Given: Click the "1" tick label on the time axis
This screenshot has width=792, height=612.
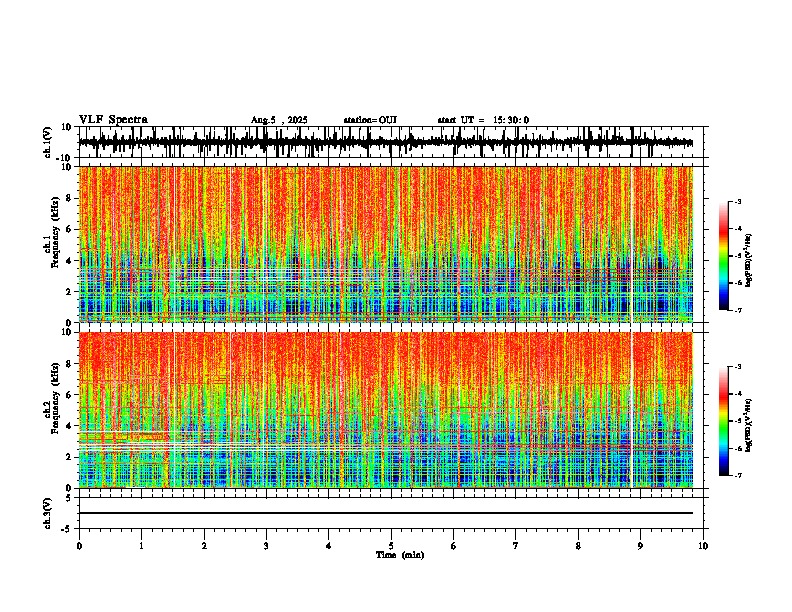Looking at the screenshot, I should click(141, 546).
